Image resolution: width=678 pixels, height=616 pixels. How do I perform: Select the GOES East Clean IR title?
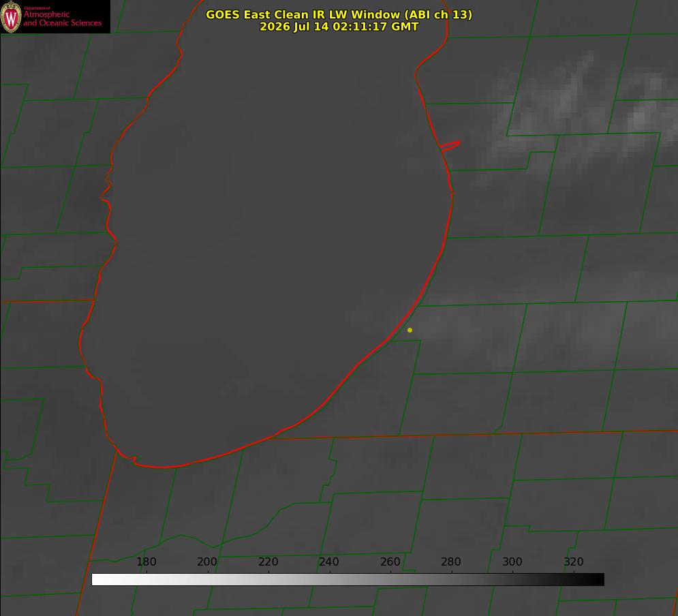click(x=339, y=14)
